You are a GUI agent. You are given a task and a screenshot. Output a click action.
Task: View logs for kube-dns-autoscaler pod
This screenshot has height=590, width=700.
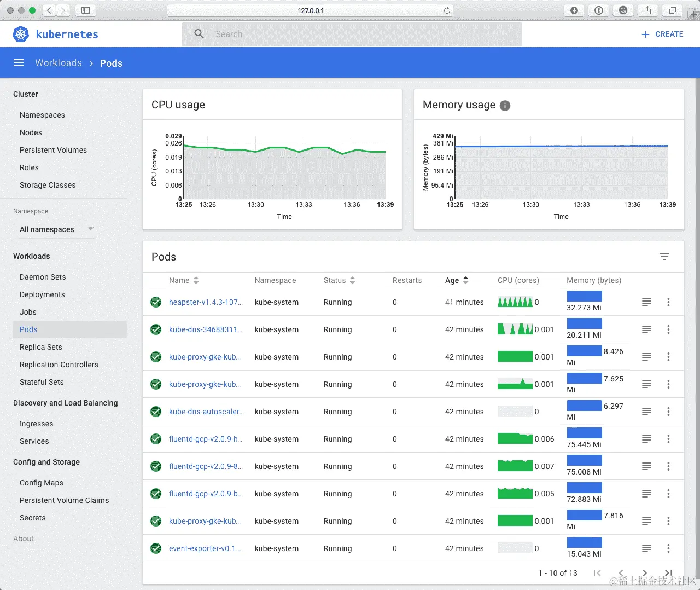pos(646,412)
